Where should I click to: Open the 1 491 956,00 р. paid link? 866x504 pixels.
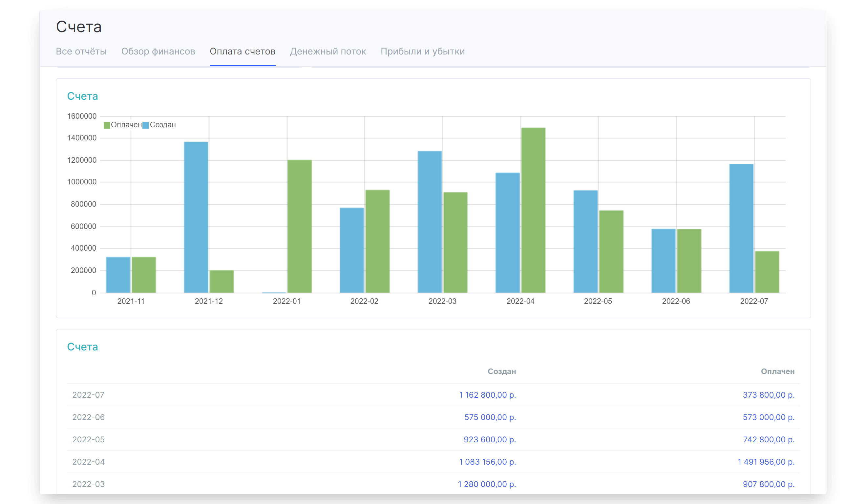[x=766, y=462]
